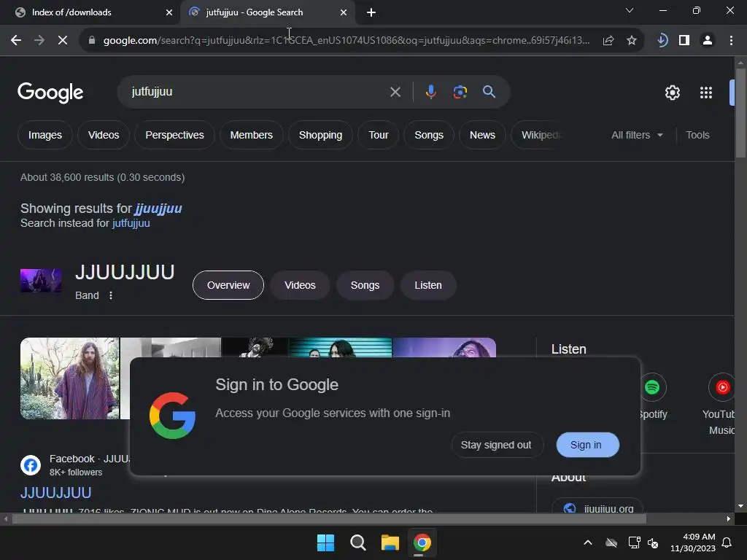Screen dimensions: 747x560
Task: Filter results by Videos chip in the filter bar
Action: (x=104, y=135)
